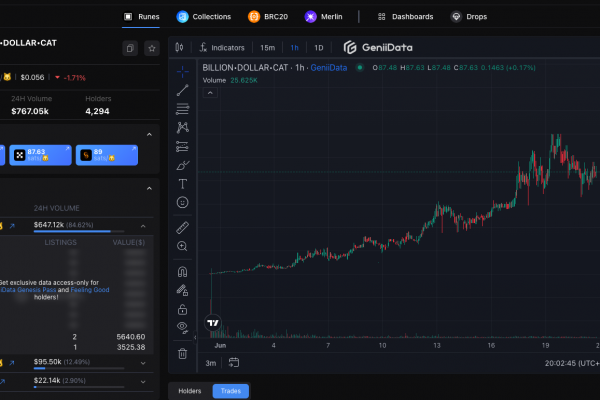Collapse the $647.12k market row
Image resolution: width=600 pixels, height=400 pixels.
(143, 226)
